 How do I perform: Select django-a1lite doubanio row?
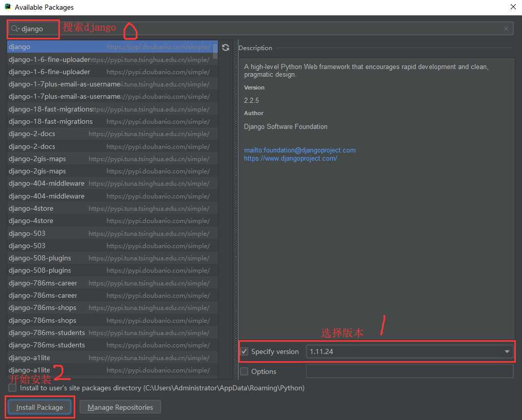(x=113, y=370)
